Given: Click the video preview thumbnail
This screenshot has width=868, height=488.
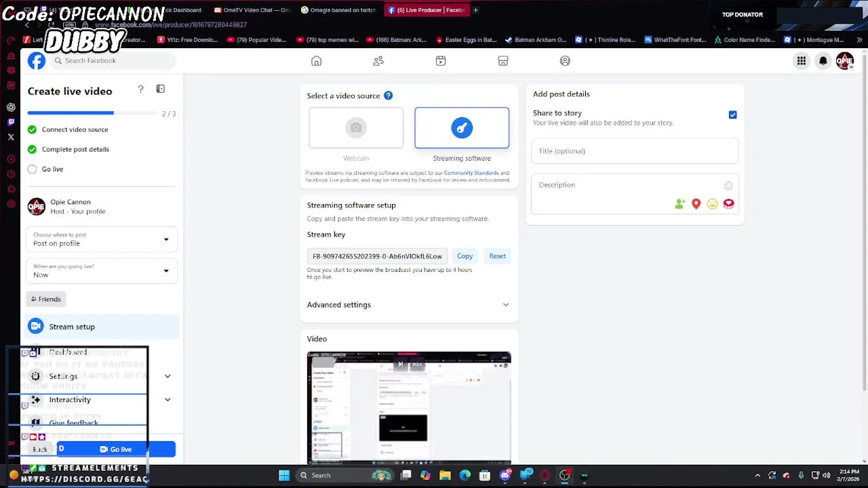Looking at the screenshot, I should pos(409,408).
